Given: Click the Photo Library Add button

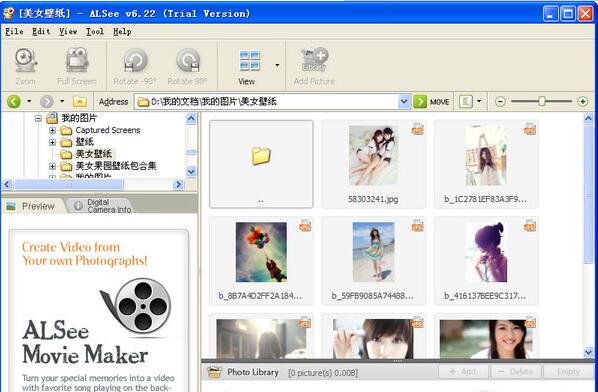Looking at the screenshot, I should point(463,371).
